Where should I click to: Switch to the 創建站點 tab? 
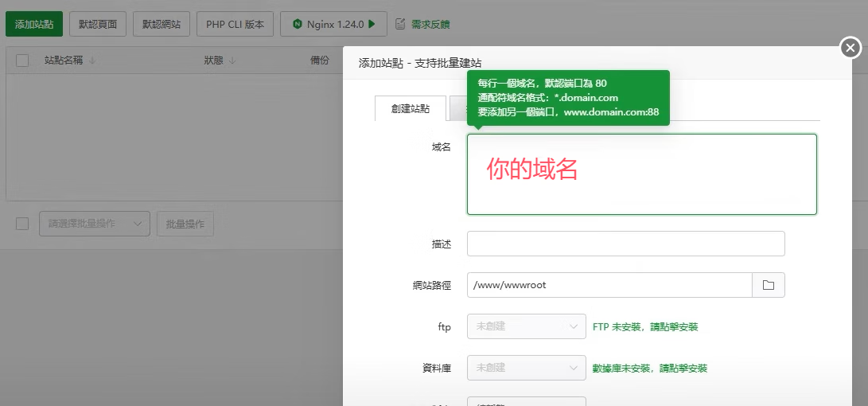[x=410, y=108]
